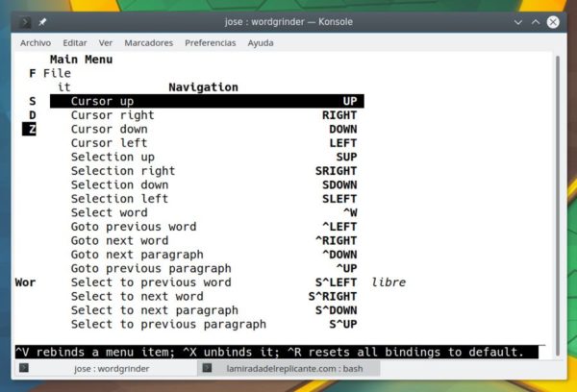The height and width of the screenshot is (392, 577).
Task: Click the Konsole terminal icon in title bar
Action: [x=25, y=22]
